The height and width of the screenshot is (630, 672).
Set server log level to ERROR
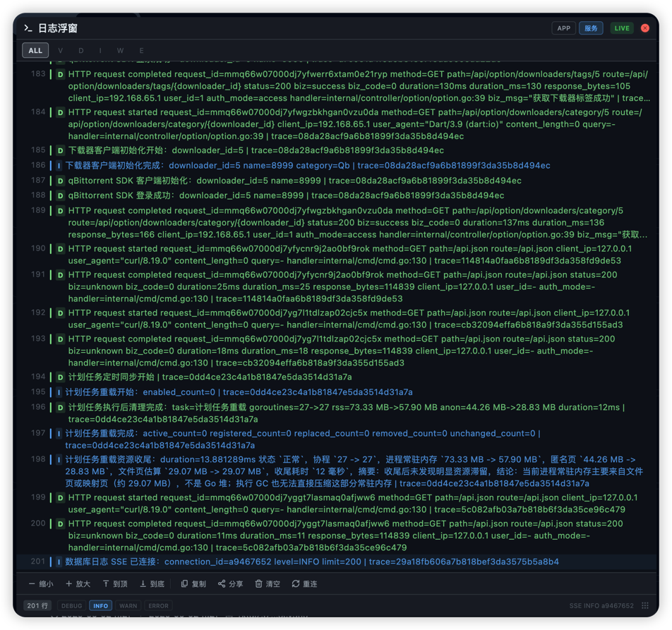158,605
